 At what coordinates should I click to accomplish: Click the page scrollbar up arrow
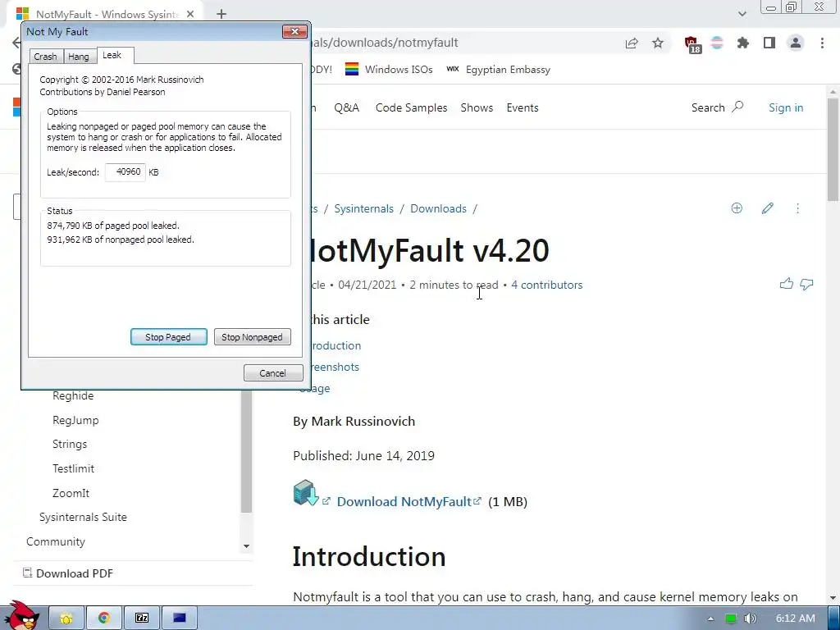pos(833,92)
